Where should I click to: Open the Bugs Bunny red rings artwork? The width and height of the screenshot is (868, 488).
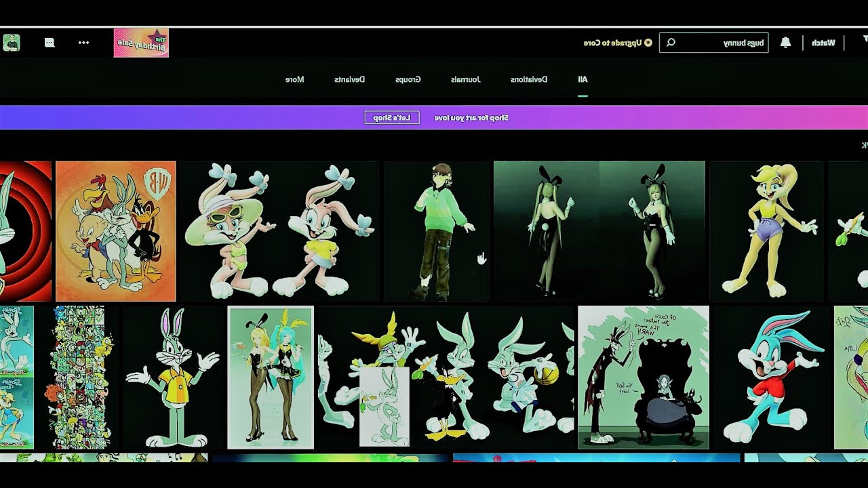[26, 231]
